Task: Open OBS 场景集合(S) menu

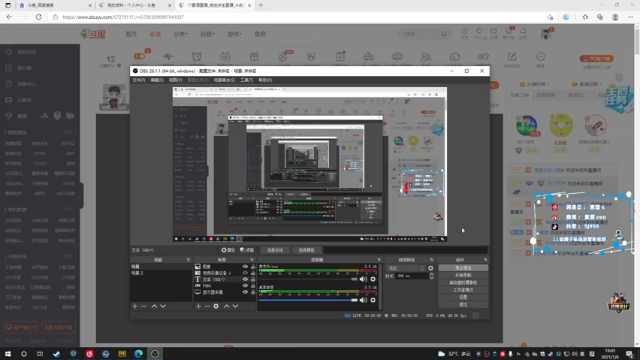Action: (x=224, y=80)
